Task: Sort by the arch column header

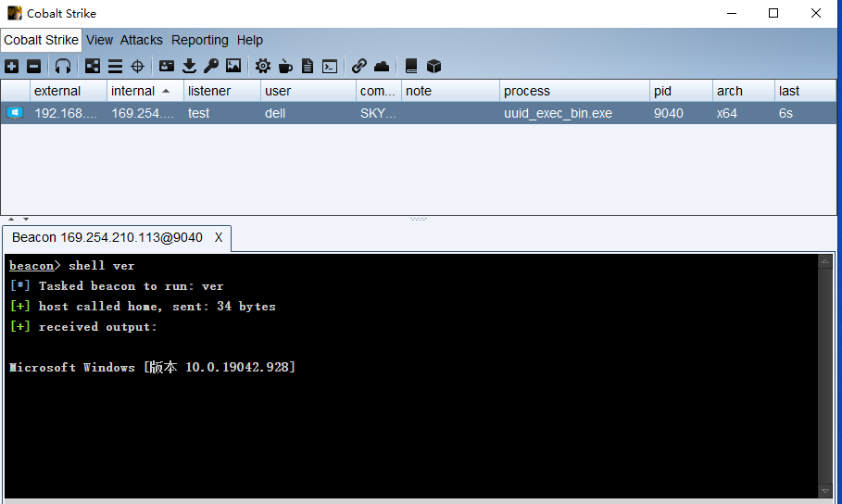Action: coord(744,91)
